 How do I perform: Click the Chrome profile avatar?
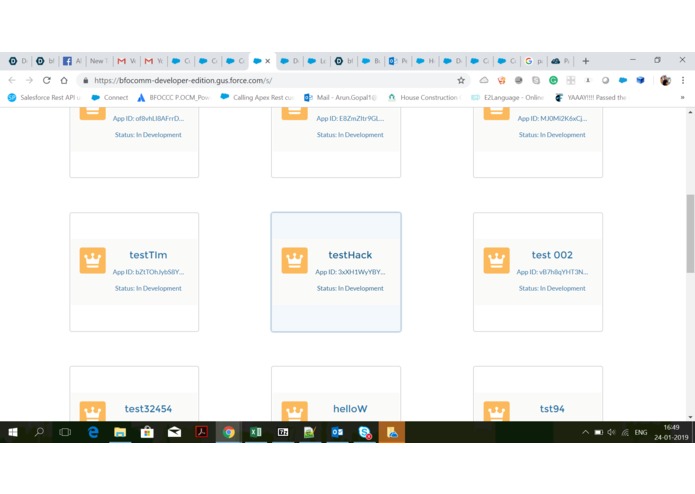point(665,80)
